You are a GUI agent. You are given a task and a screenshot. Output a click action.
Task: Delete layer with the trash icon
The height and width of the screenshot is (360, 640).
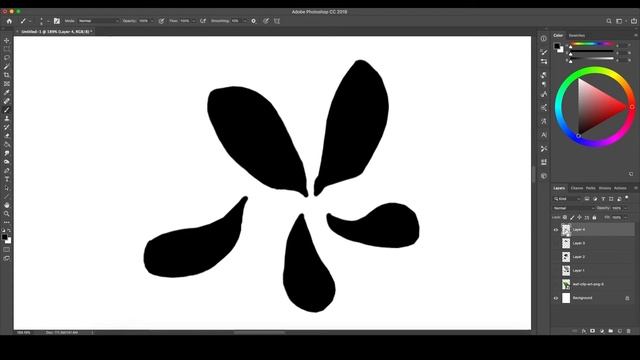click(x=629, y=331)
